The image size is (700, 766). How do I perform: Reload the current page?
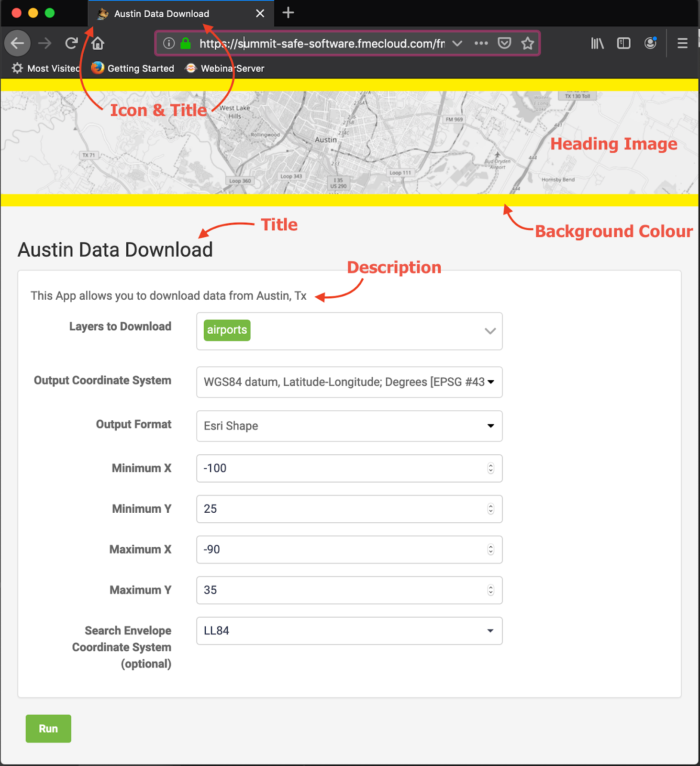coord(71,44)
